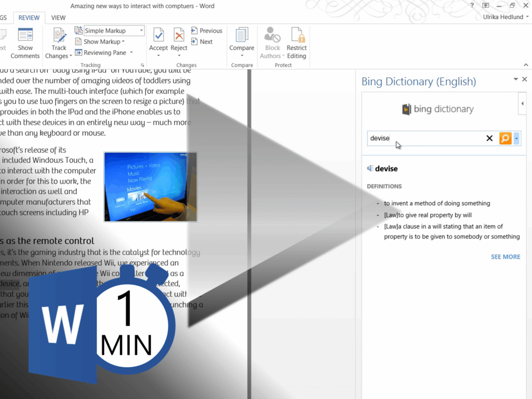Viewport: 532px width, 399px height.
Task: Click the DEFINITIONS heading
Action: click(384, 187)
